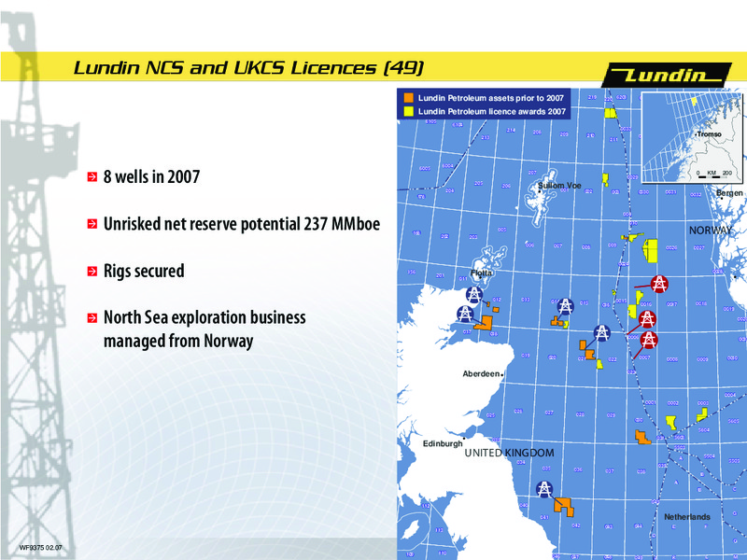Click the footer code "WF9375 02.07"
The height and width of the screenshot is (560, 747).
[40, 548]
